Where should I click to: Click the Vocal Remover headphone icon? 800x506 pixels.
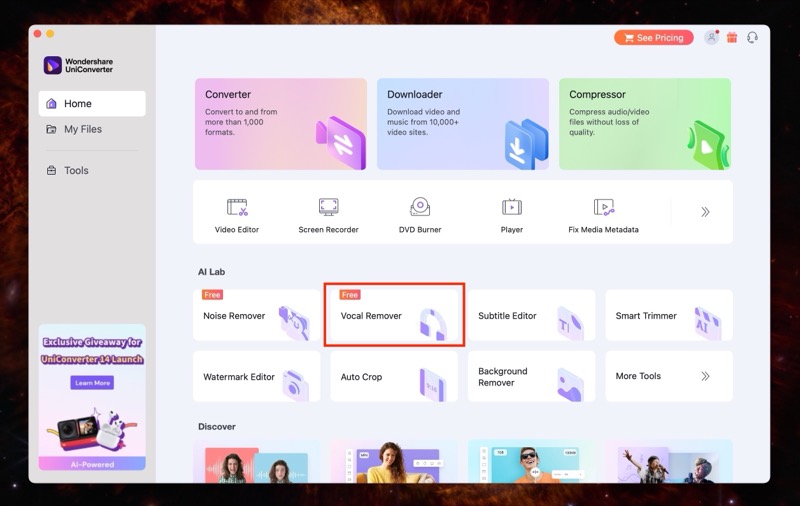[x=433, y=324]
